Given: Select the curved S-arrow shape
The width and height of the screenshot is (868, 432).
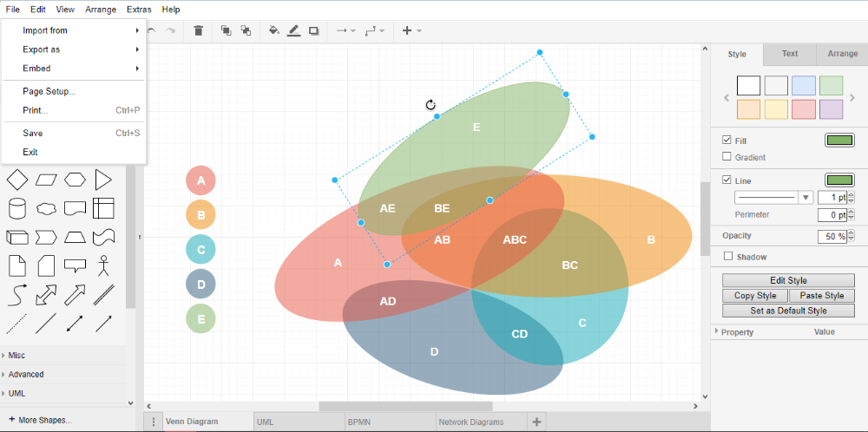Looking at the screenshot, I should (16, 295).
